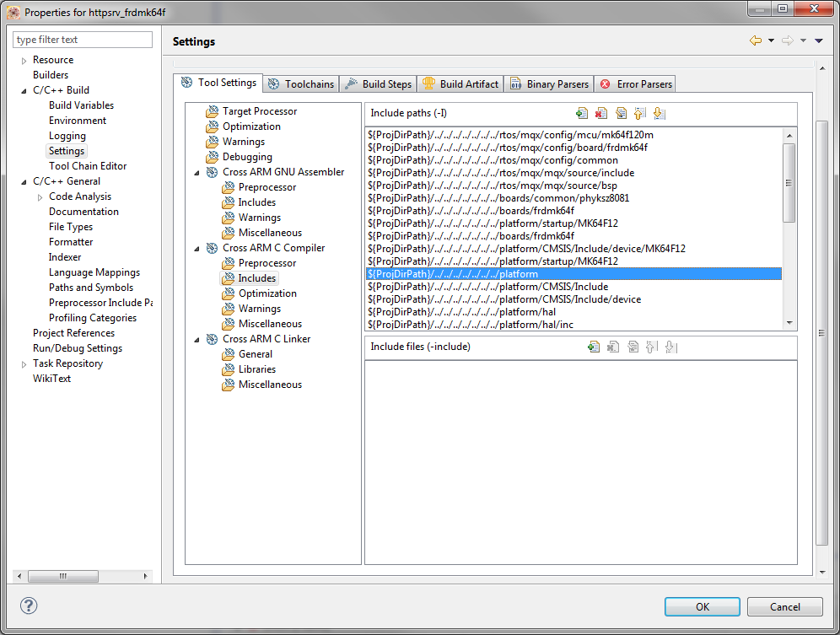Click sidebar horizontal scrollbar thumb
840x635 pixels.
[x=63, y=576]
